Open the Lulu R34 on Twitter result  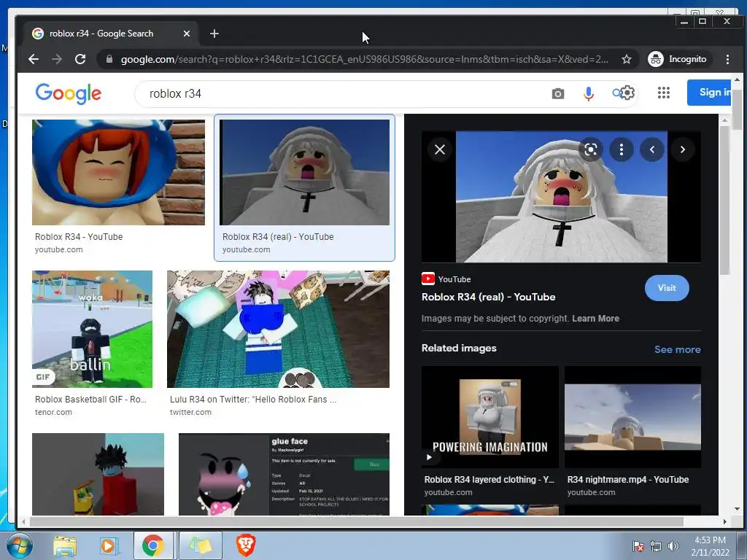278,329
